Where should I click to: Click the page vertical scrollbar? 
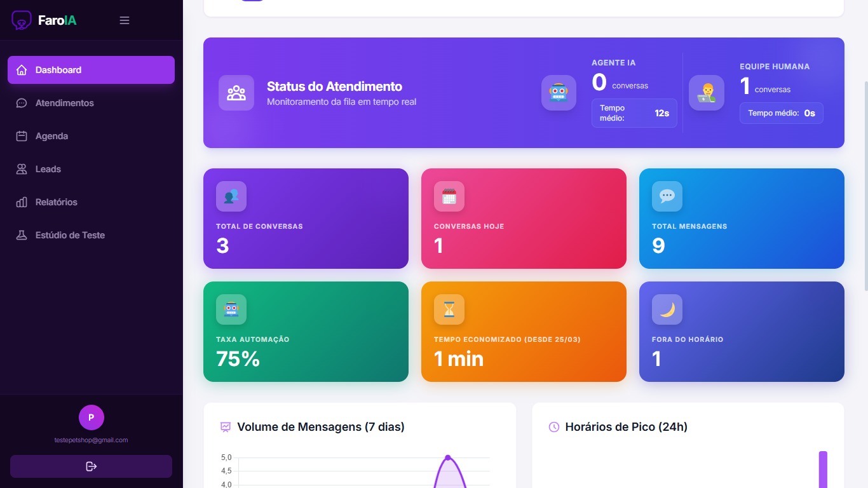pyautogui.click(x=865, y=184)
